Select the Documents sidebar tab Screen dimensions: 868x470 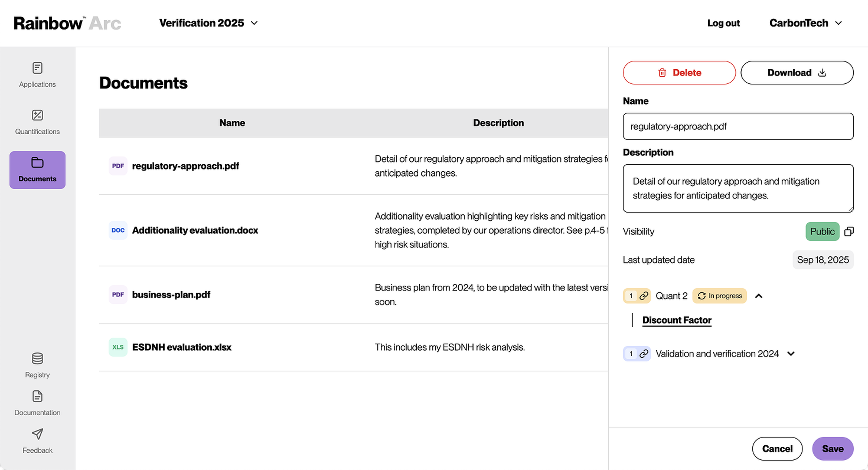pos(37,170)
